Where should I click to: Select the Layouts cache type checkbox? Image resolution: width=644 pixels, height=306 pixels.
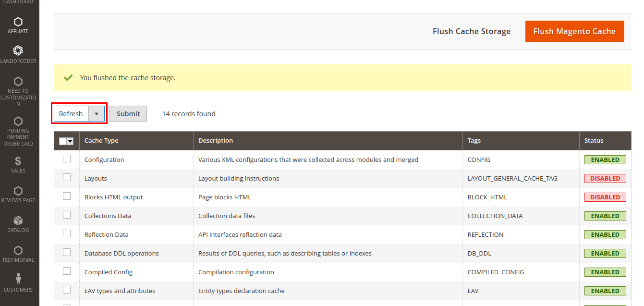pyautogui.click(x=66, y=178)
